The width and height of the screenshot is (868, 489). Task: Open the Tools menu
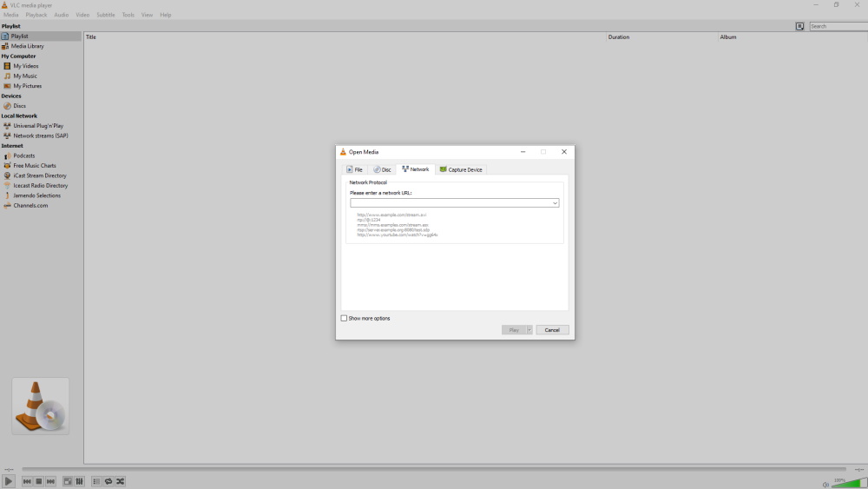coord(128,15)
